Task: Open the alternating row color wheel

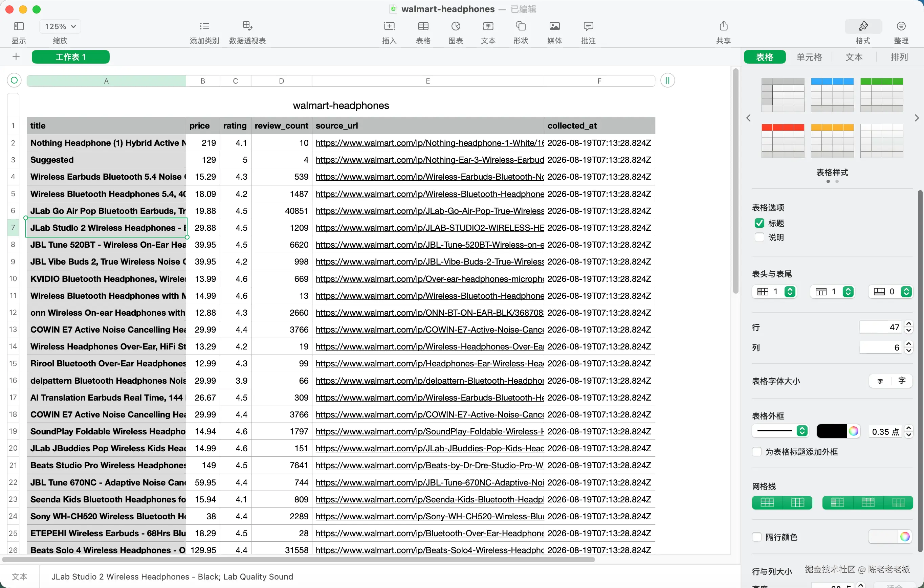Action: [904, 537]
